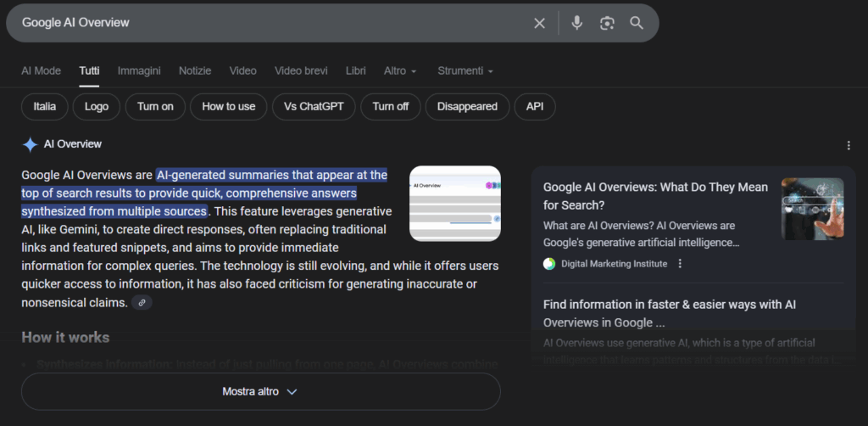Open Google Lens image search icon
Viewport: 868px width, 426px height.
[607, 23]
